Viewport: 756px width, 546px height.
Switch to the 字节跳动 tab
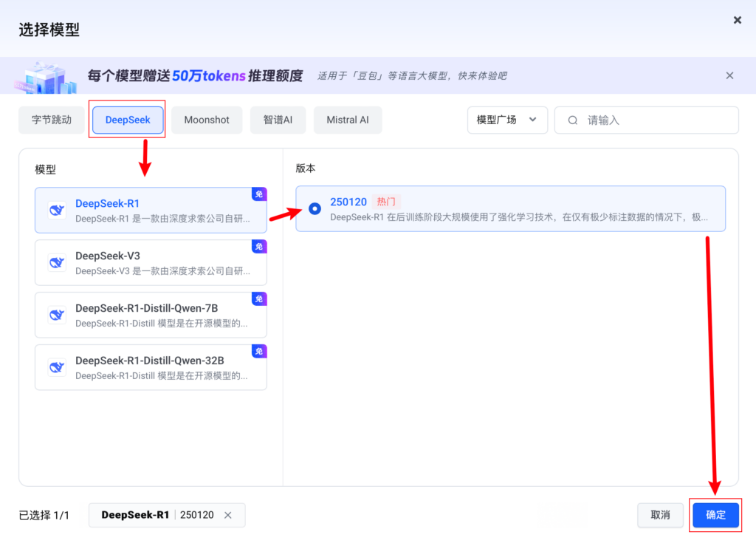click(x=52, y=120)
